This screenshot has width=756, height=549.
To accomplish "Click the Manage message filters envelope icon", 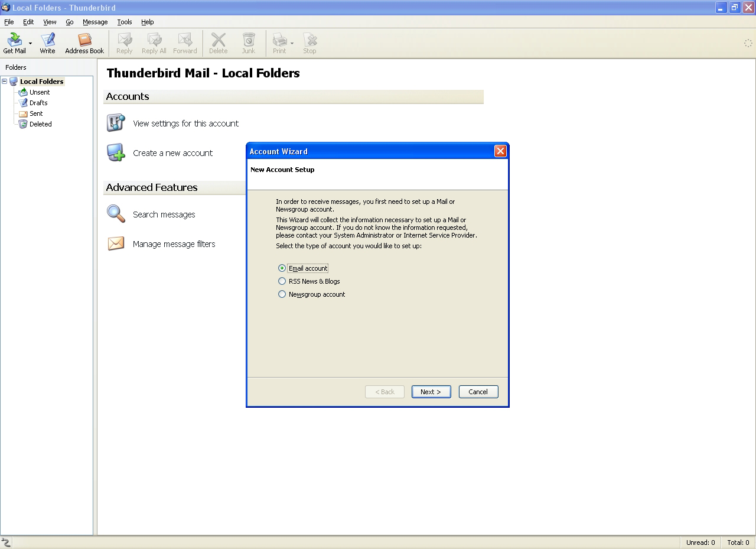I will pyautogui.click(x=116, y=243).
